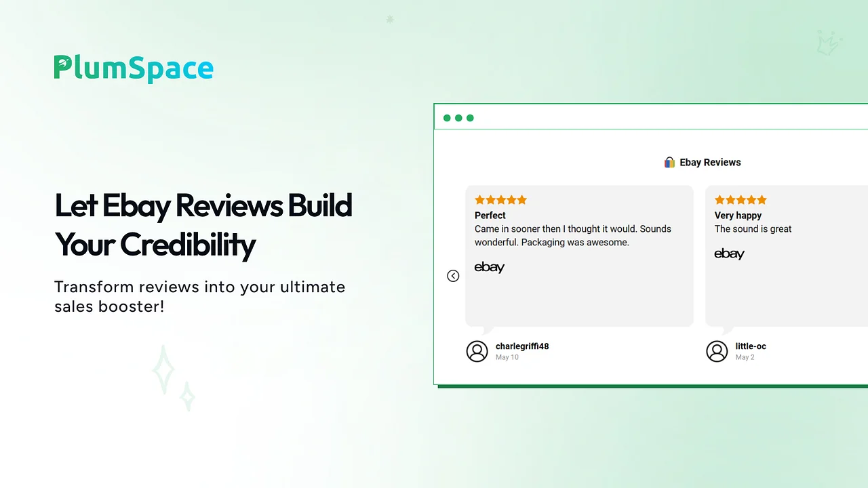Open the little-oc avatar icon
The image size is (868, 488).
[717, 351]
